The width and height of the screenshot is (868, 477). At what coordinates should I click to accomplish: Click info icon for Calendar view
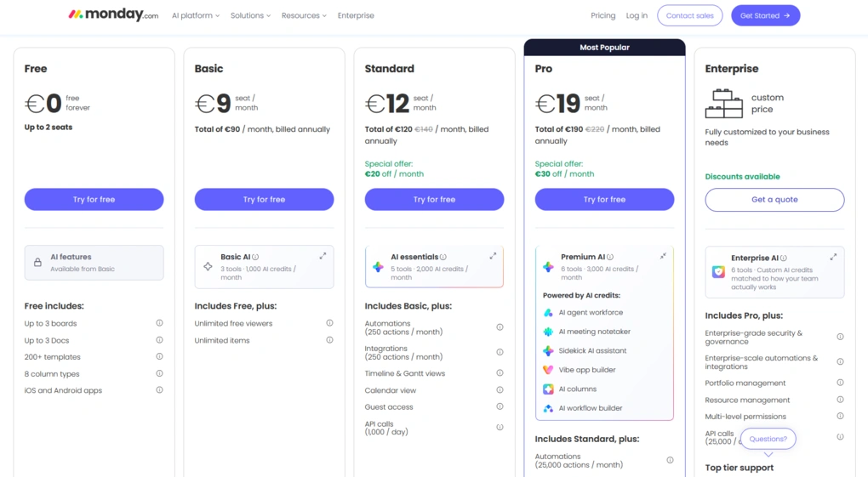pyautogui.click(x=500, y=390)
